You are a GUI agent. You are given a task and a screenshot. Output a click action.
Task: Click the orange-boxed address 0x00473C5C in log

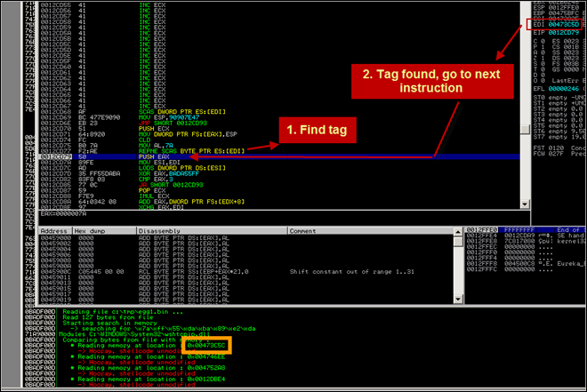point(205,345)
